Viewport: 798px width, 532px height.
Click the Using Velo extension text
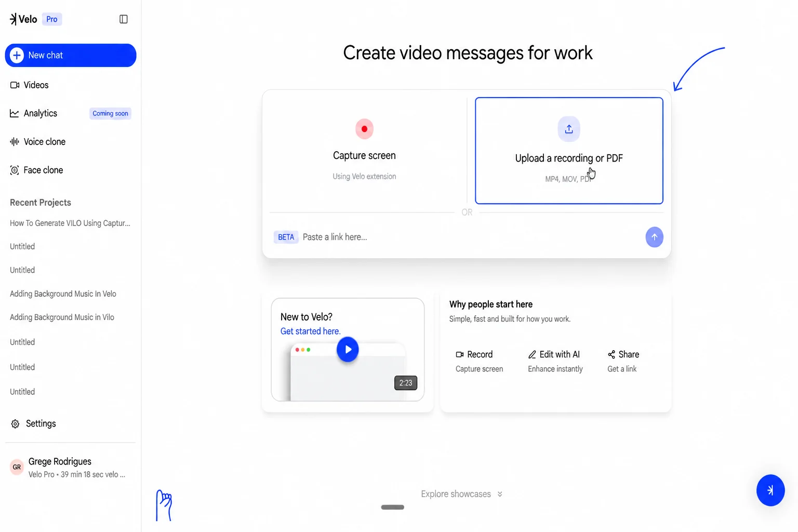coord(364,177)
